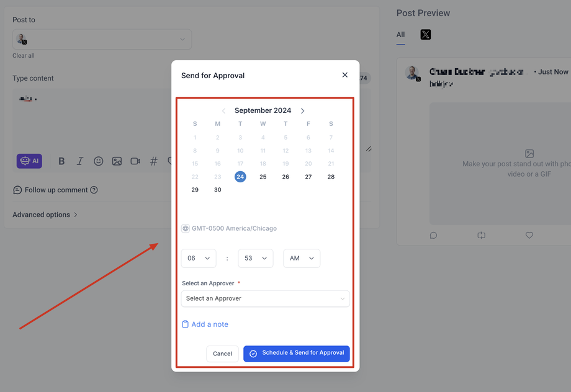This screenshot has width=571, height=392.
Task: Open the emoji picker
Action: [x=98, y=161]
